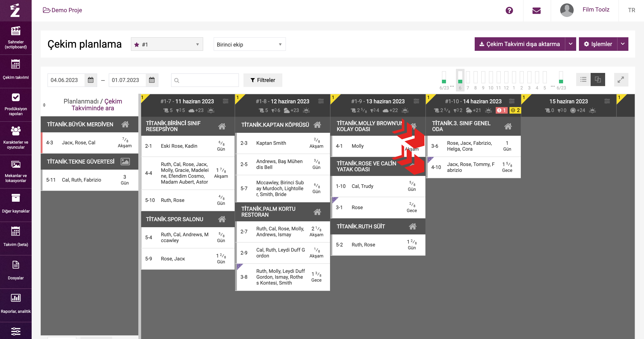Click the user avatar picture
The width and height of the screenshot is (644, 339).
point(567,10)
